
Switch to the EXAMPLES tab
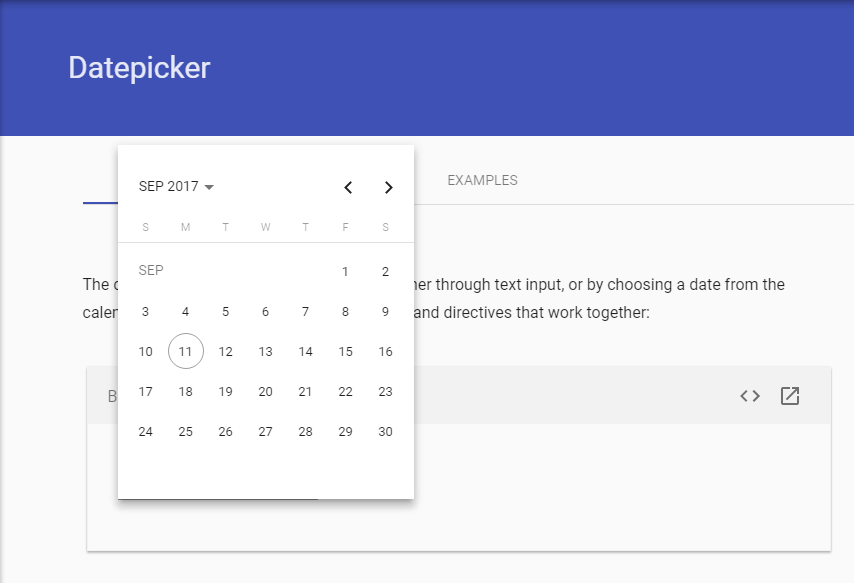pos(482,180)
